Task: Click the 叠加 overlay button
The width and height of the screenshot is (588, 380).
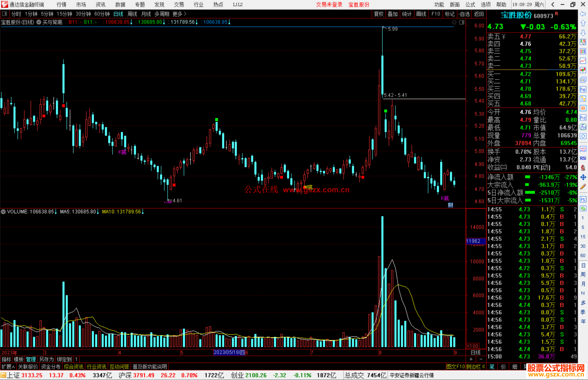Action: click(393, 14)
